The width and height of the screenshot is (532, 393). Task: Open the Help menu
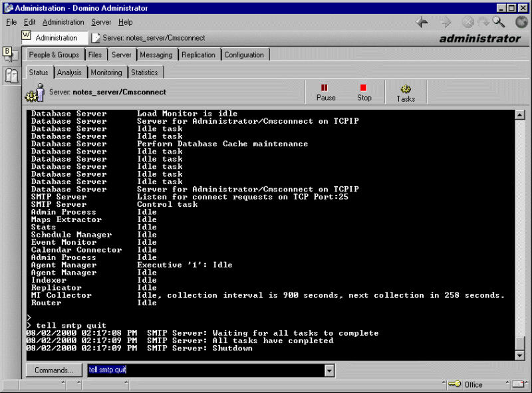point(125,22)
